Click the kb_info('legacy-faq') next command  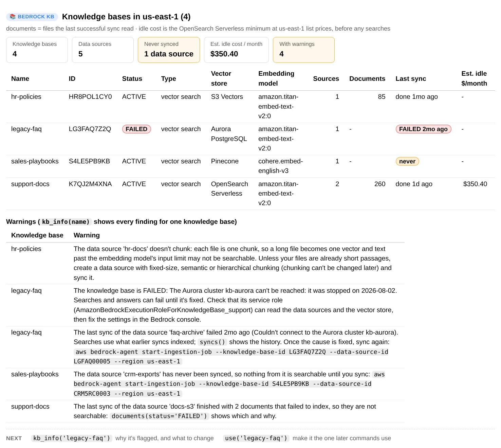tap(72, 438)
